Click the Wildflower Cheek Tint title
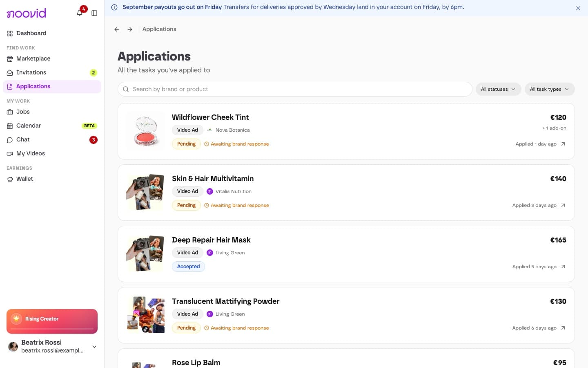 [x=210, y=117]
